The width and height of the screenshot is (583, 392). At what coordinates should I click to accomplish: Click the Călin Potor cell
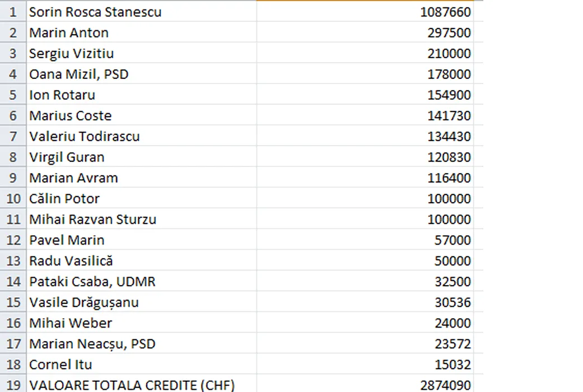click(x=64, y=198)
